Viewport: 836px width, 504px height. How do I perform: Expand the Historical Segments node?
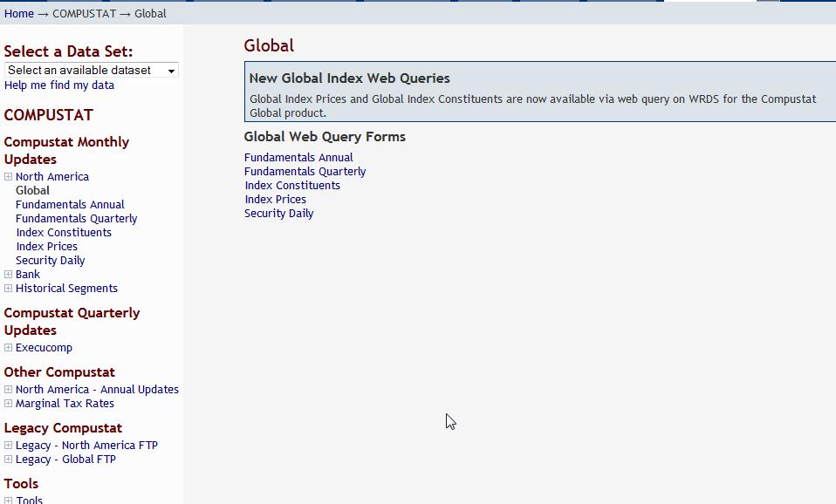(x=8, y=288)
